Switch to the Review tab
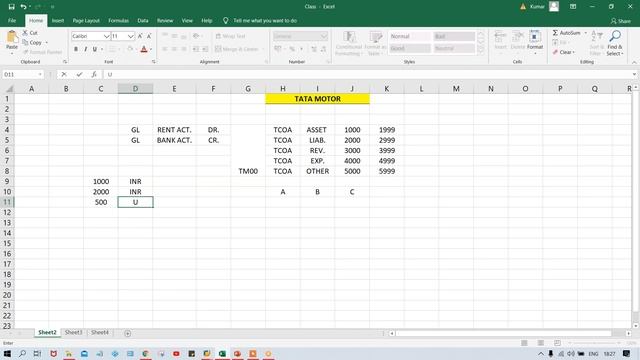 [165, 20]
